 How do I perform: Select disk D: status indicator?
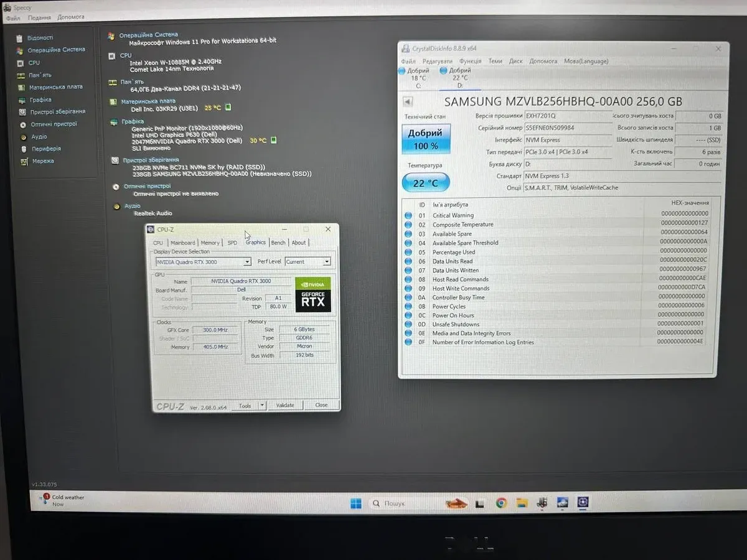point(458,78)
